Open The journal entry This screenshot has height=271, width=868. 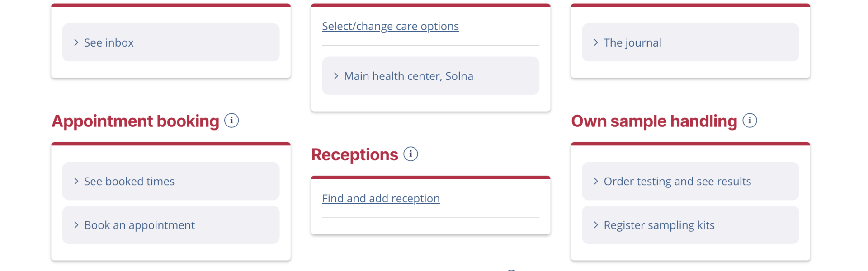point(690,42)
